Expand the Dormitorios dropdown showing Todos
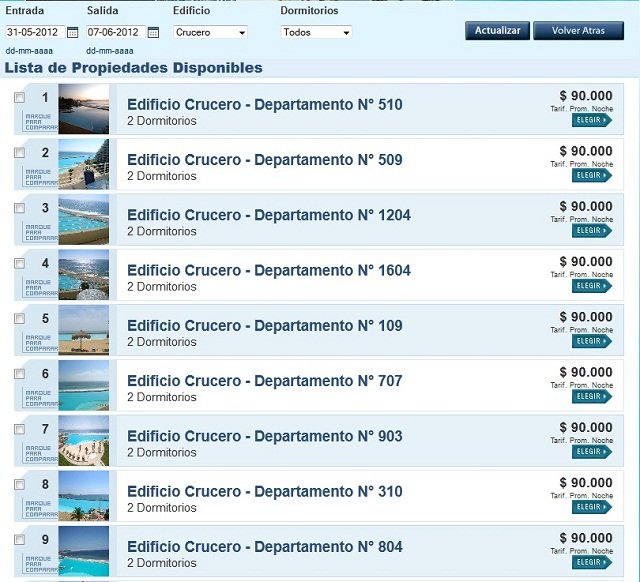The image size is (640, 582). tap(316, 32)
